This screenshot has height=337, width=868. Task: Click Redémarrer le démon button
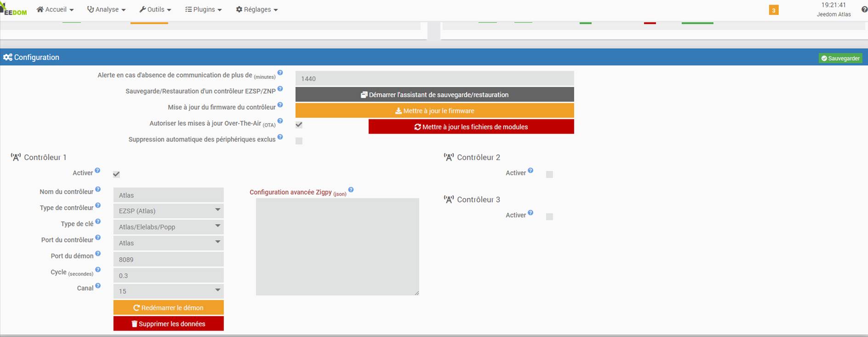pos(168,308)
